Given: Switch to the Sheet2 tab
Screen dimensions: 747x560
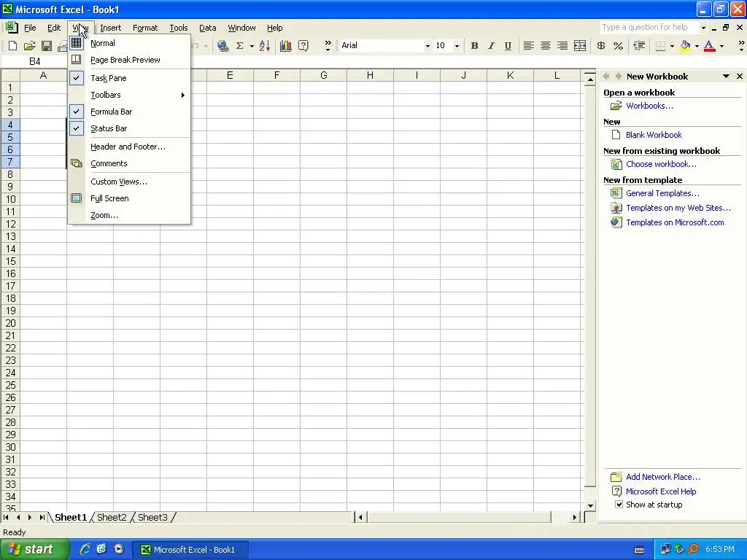Looking at the screenshot, I should (112, 517).
